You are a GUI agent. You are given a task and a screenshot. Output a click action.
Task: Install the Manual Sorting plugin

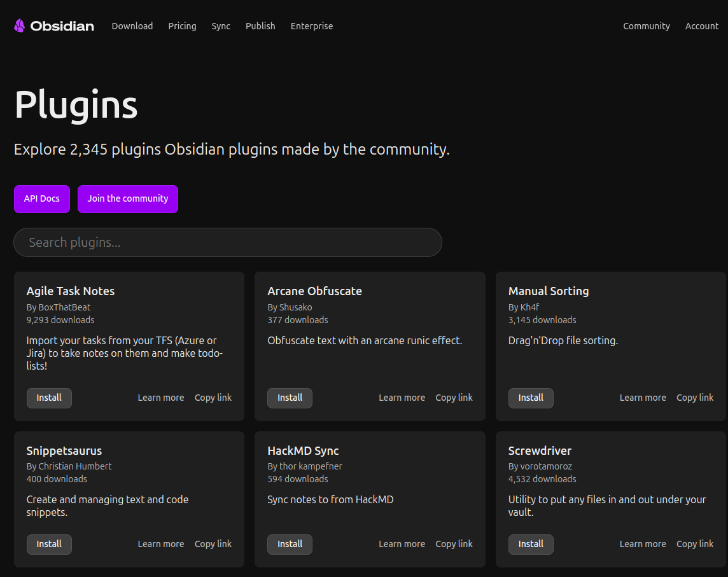531,398
